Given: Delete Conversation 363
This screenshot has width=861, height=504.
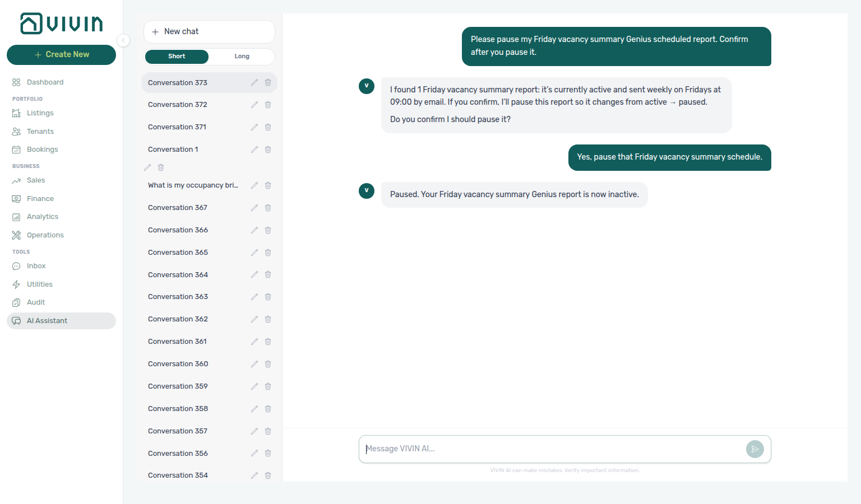Looking at the screenshot, I should pos(268,297).
